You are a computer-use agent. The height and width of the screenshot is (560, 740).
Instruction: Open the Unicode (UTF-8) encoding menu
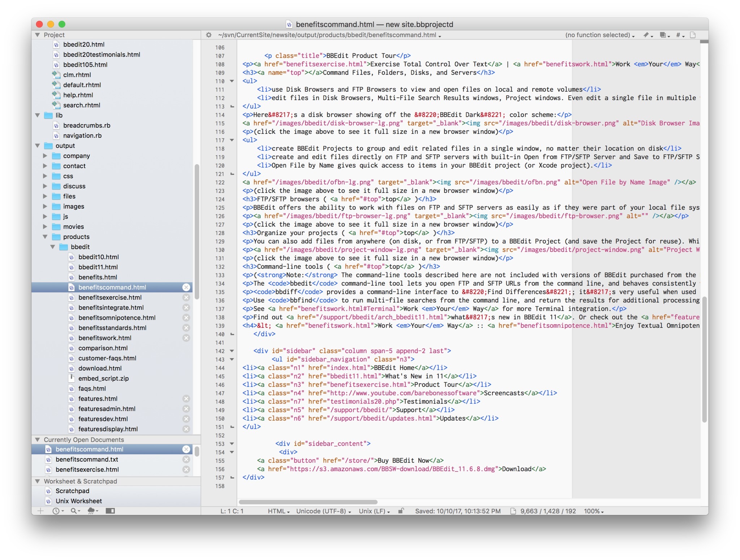click(323, 511)
